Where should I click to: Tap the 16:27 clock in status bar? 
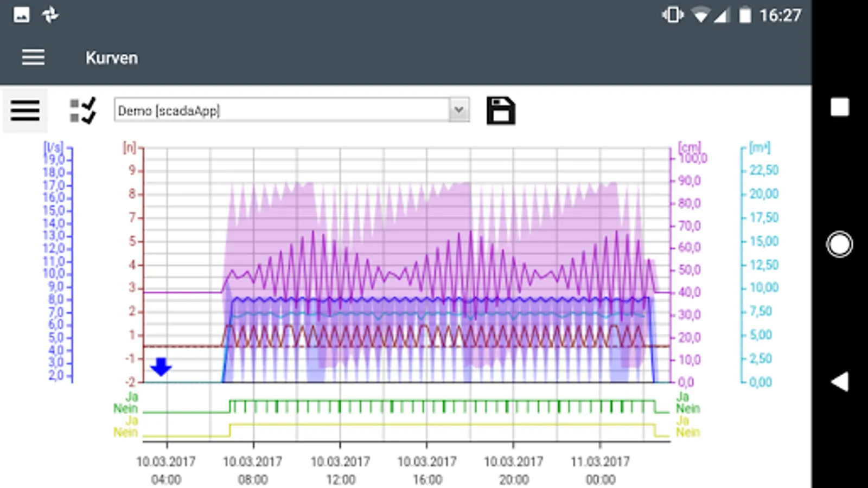[x=780, y=15]
